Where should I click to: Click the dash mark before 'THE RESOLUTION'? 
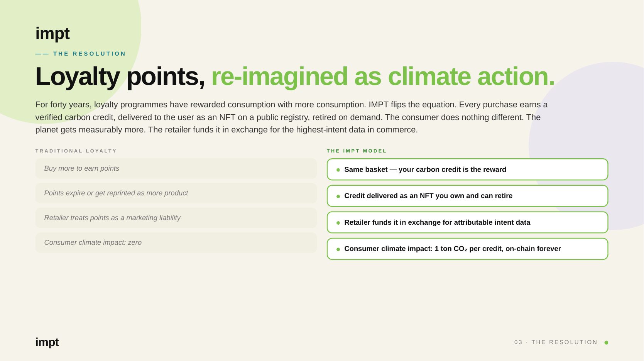(42, 54)
